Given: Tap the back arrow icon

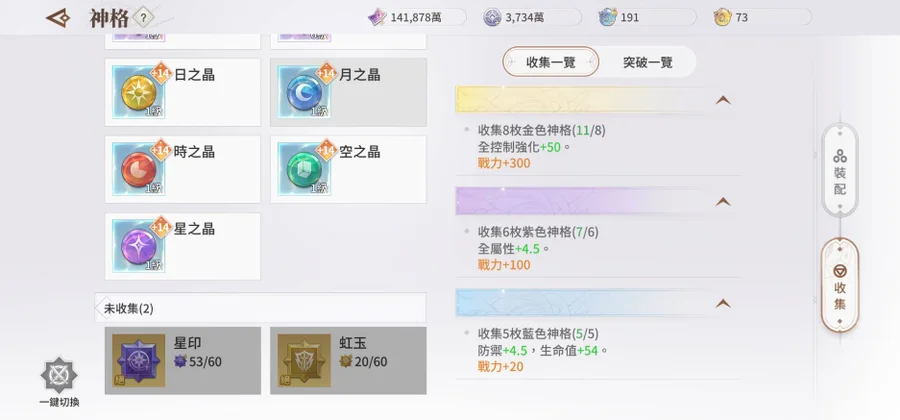Looking at the screenshot, I should (x=58, y=18).
